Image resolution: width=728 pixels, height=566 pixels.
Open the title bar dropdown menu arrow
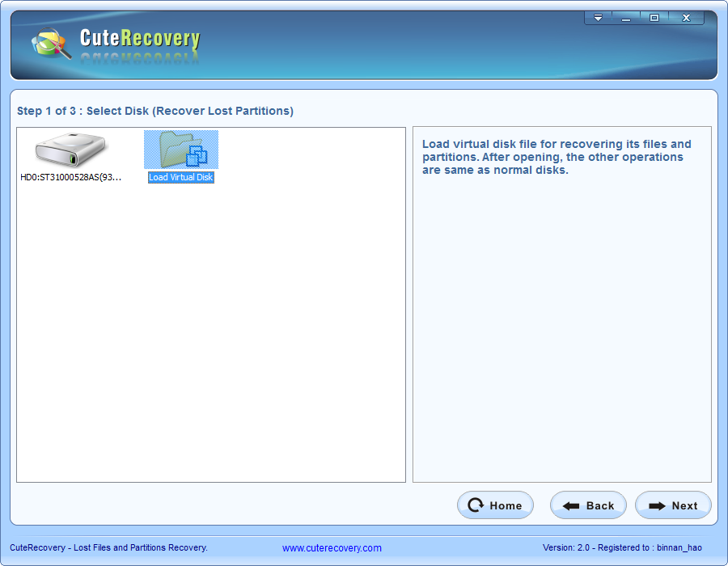tap(598, 18)
